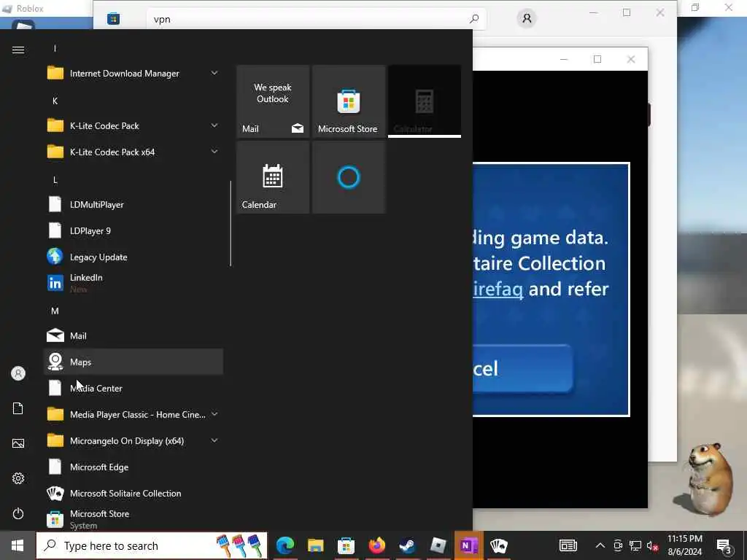This screenshot has width=747, height=560.
Task: Expand Media Player Classic - Home Cinema folder
Action: click(133, 415)
